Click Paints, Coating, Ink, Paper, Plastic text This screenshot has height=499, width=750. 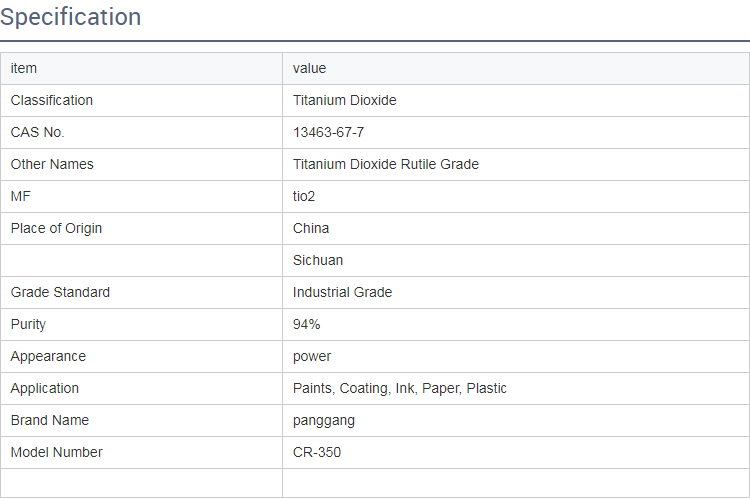click(400, 388)
